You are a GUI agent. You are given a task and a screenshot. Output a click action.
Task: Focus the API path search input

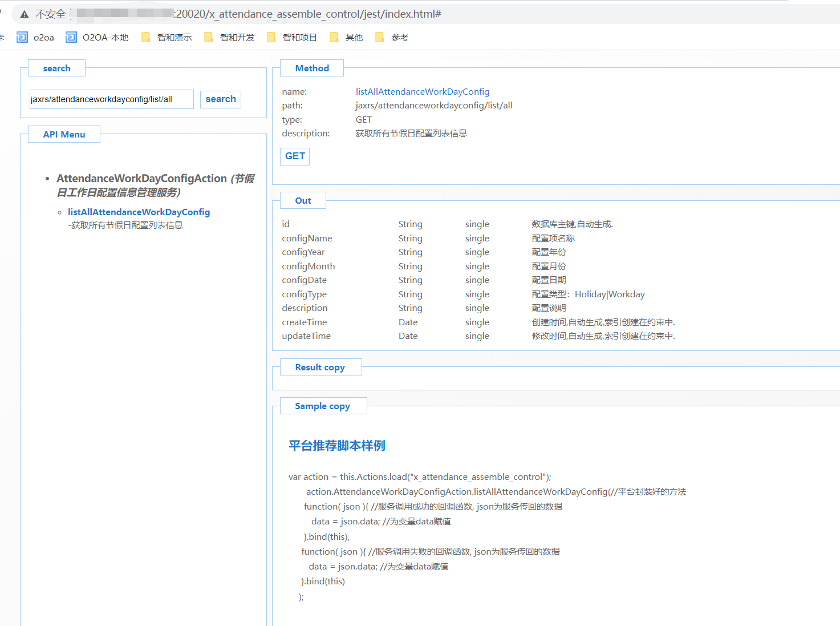coord(111,99)
